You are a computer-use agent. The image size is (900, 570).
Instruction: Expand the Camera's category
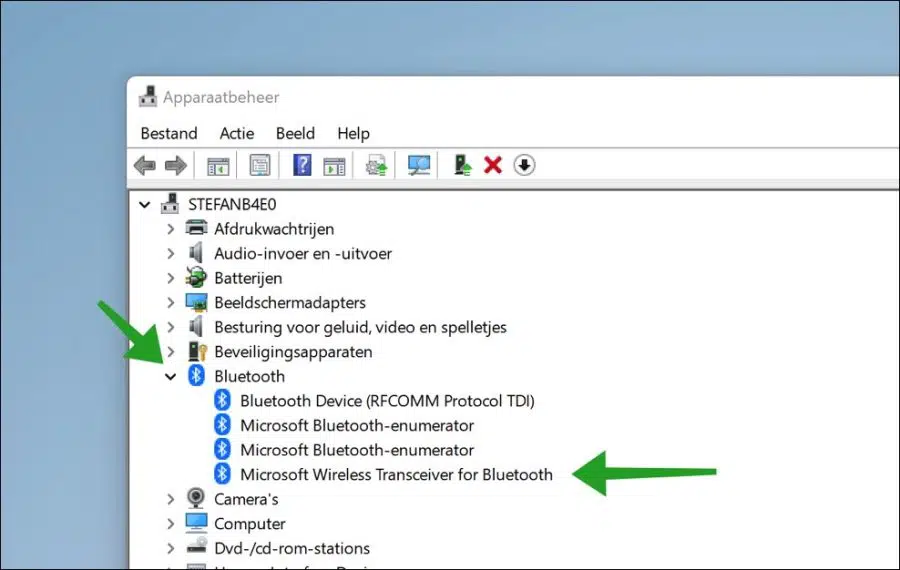tap(170, 499)
